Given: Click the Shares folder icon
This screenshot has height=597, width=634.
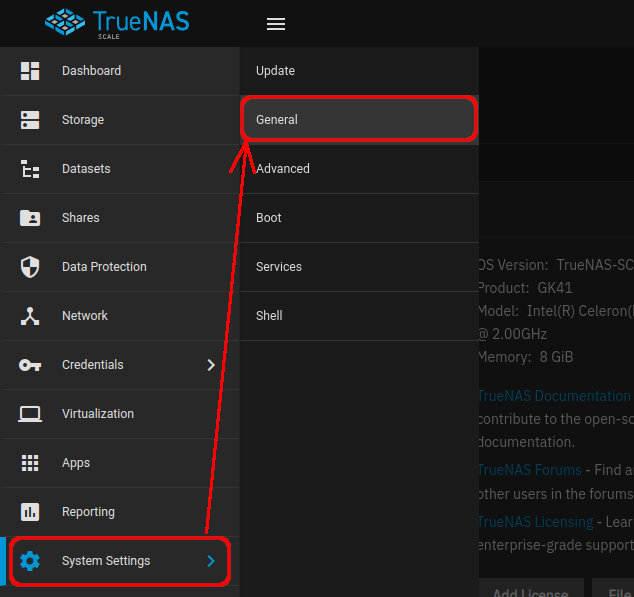Looking at the screenshot, I should (x=30, y=218).
